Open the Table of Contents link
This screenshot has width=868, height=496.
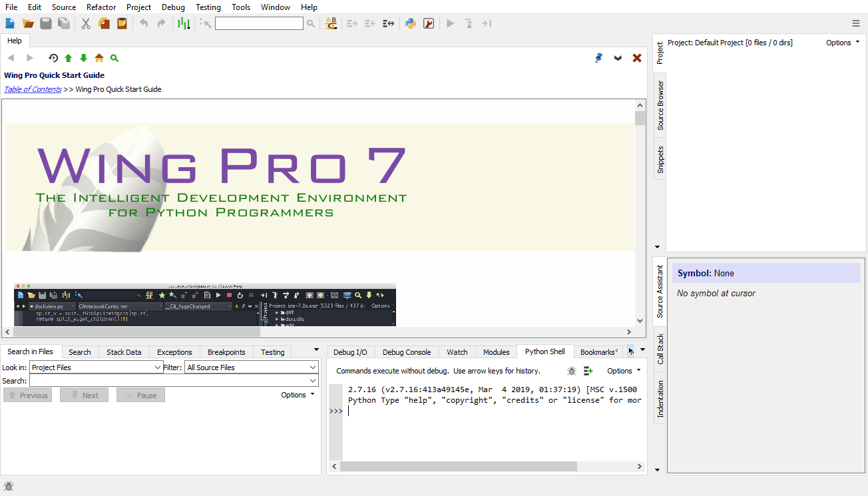[33, 89]
